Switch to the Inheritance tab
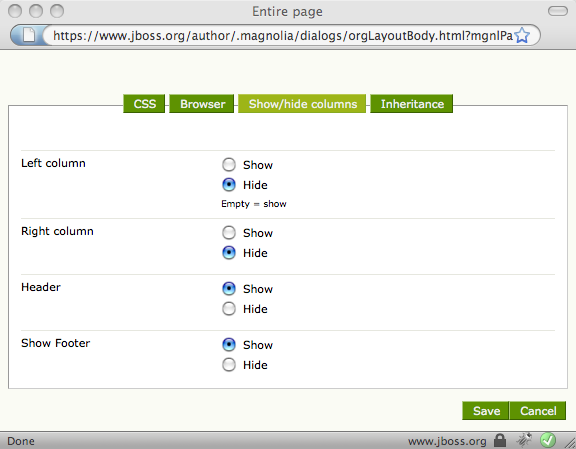Viewport: 576px width, 449px height. [412, 104]
